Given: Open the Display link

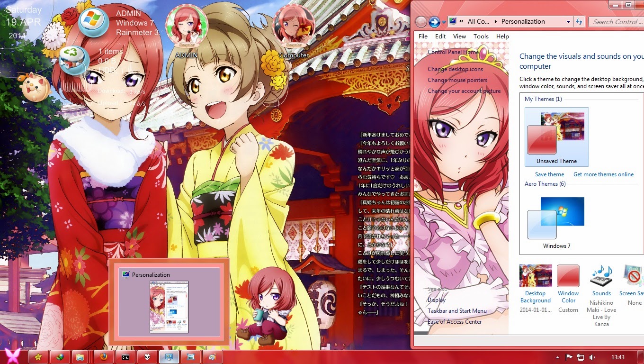Looking at the screenshot, I should point(437,300).
